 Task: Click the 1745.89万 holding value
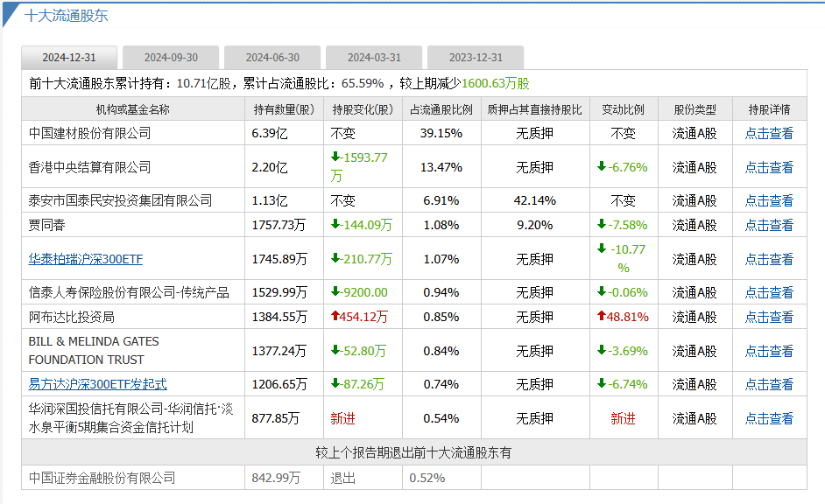tap(279, 259)
